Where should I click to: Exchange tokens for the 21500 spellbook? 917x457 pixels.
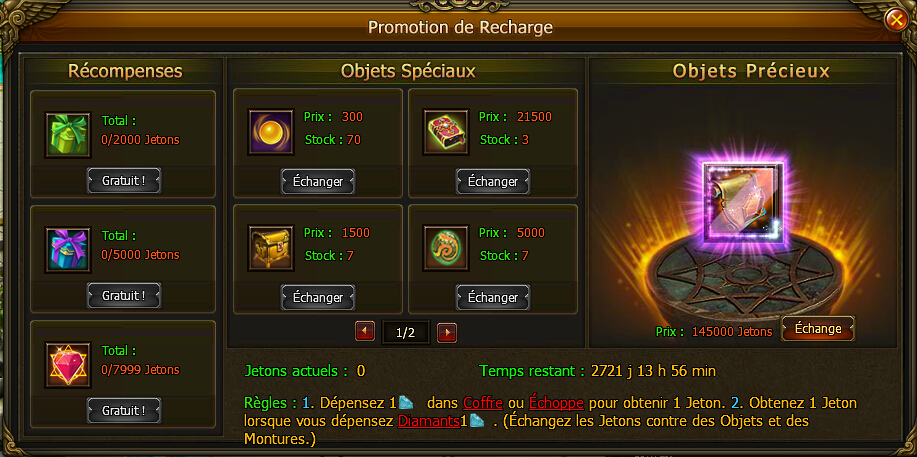point(493,181)
